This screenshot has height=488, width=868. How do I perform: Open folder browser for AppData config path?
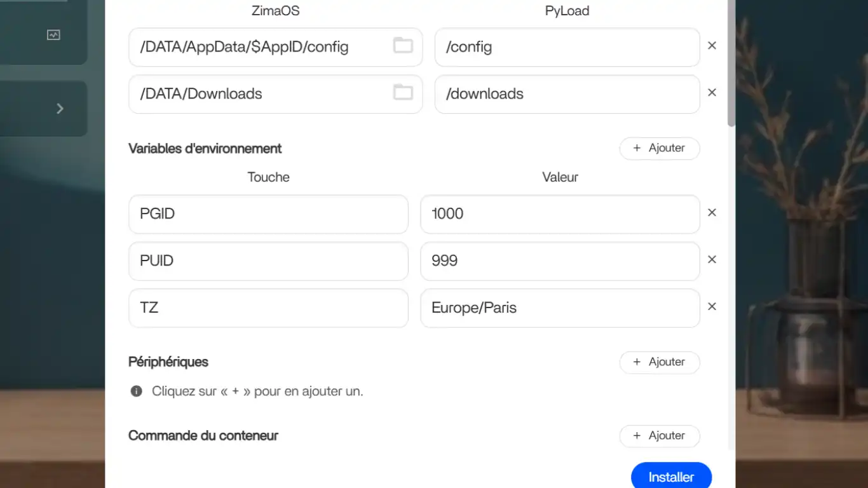pyautogui.click(x=403, y=46)
